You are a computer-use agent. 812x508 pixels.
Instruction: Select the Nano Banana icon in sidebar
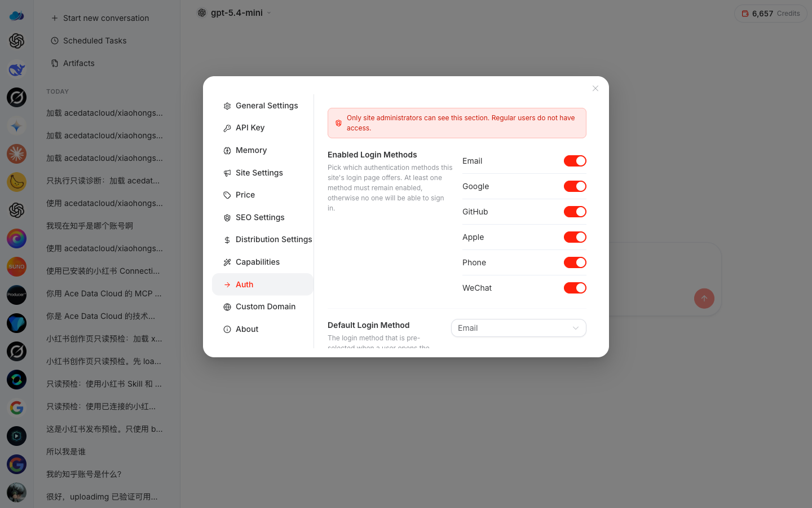coord(16,182)
